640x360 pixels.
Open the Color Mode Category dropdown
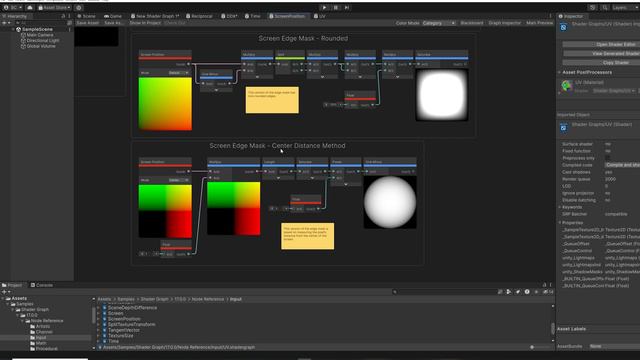pyautogui.click(x=439, y=23)
